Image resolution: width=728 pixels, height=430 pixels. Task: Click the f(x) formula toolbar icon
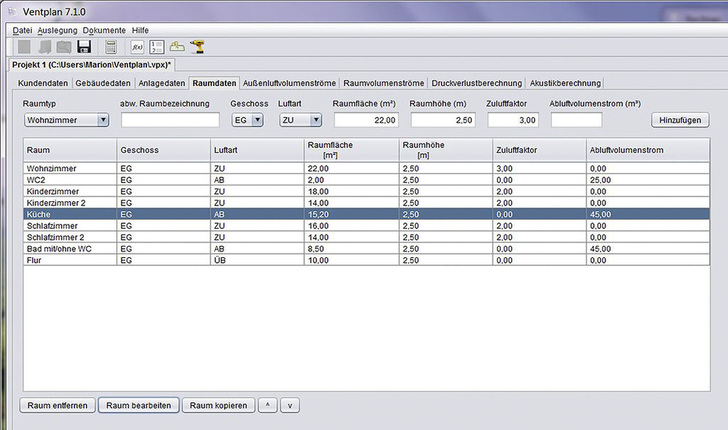pyautogui.click(x=137, y=47)
